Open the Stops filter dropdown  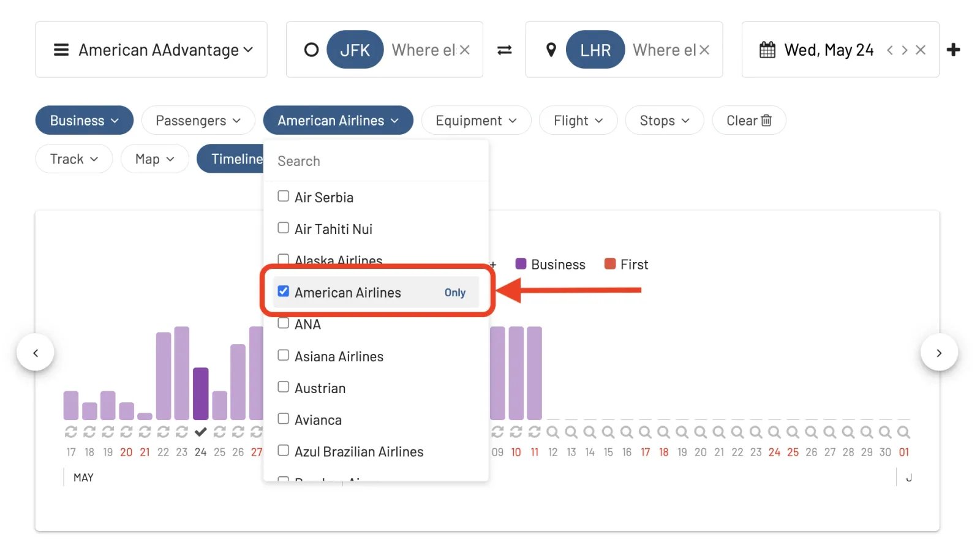(x=665, y=121)
